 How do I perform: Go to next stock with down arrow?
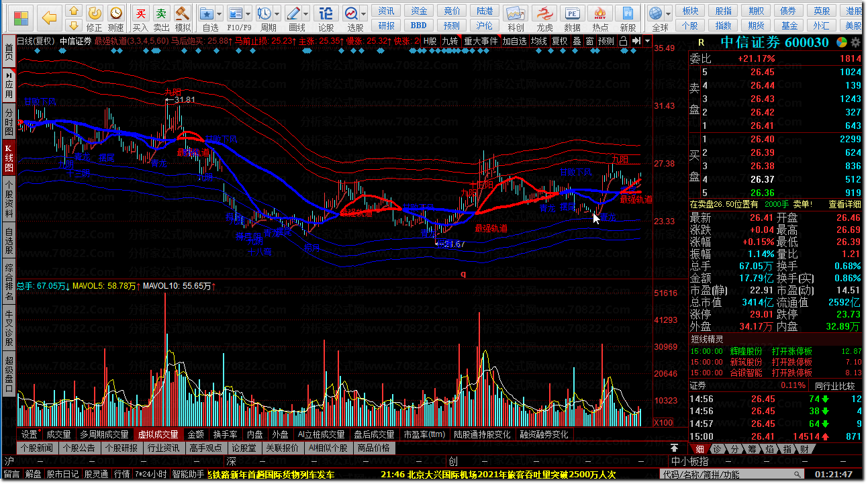[x=74, y=26]
